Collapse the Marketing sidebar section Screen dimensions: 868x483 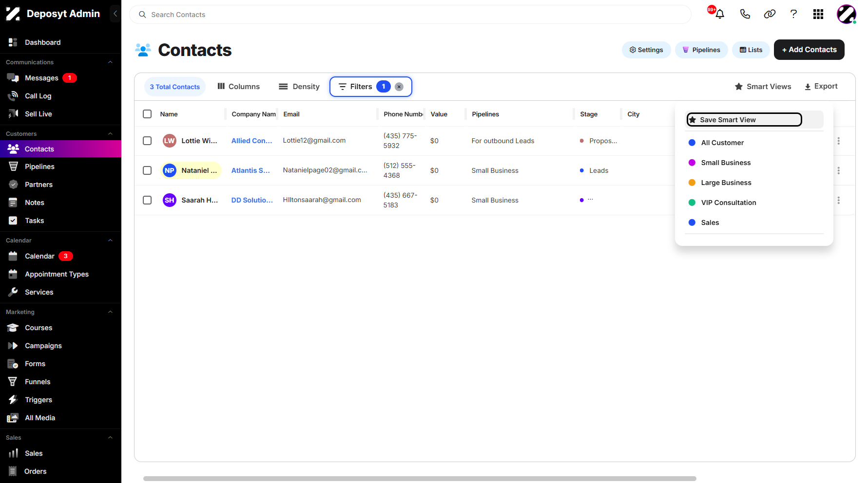point(110,312)
